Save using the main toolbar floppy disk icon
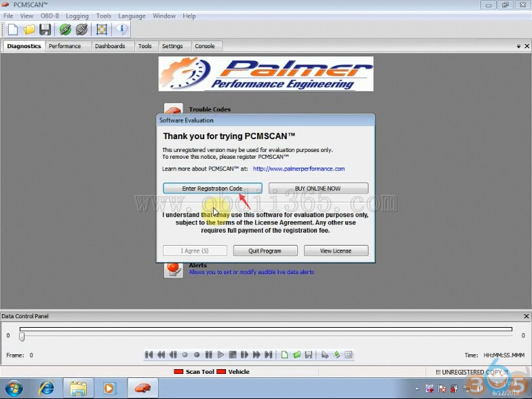The image size is (532, 399). pyautogui.click(x=45, y=30)
